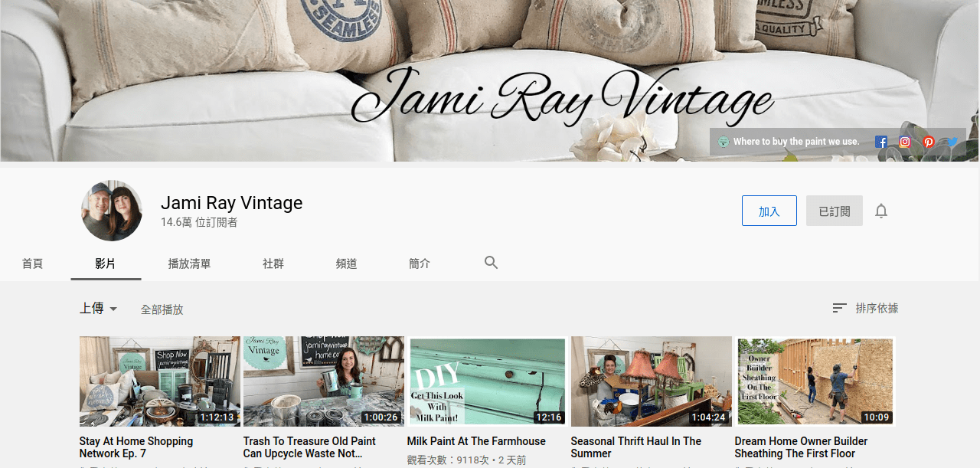Select the 影片 videos tab
Image resolution: width=980 pixels, height=468 pixels.
click(106, 263)
